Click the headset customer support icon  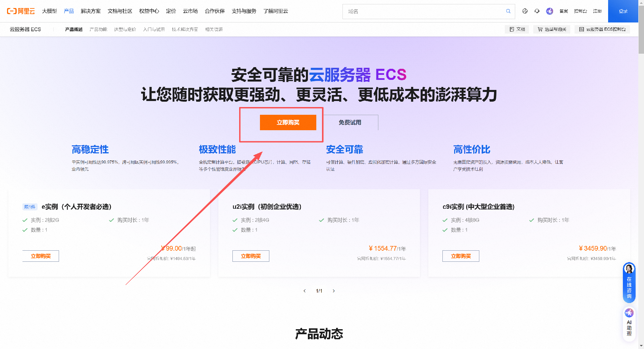[537, 11]
